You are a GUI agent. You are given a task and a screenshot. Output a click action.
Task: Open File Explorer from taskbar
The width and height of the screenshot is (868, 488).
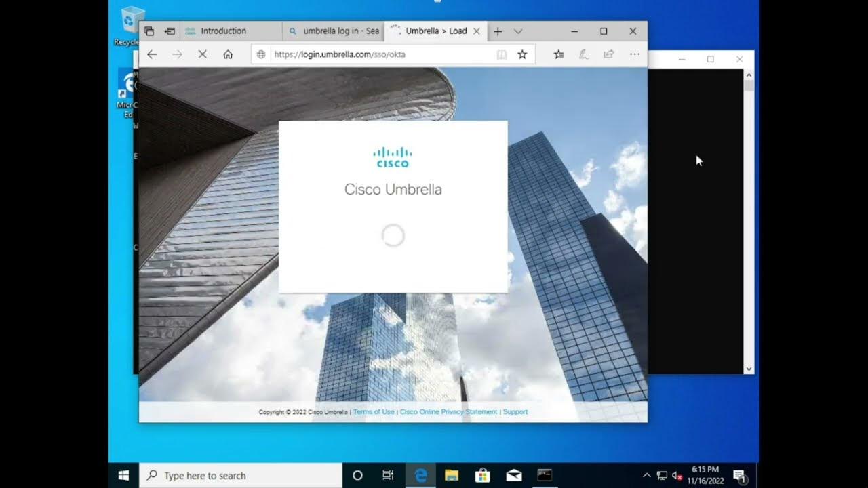(452, 475)
